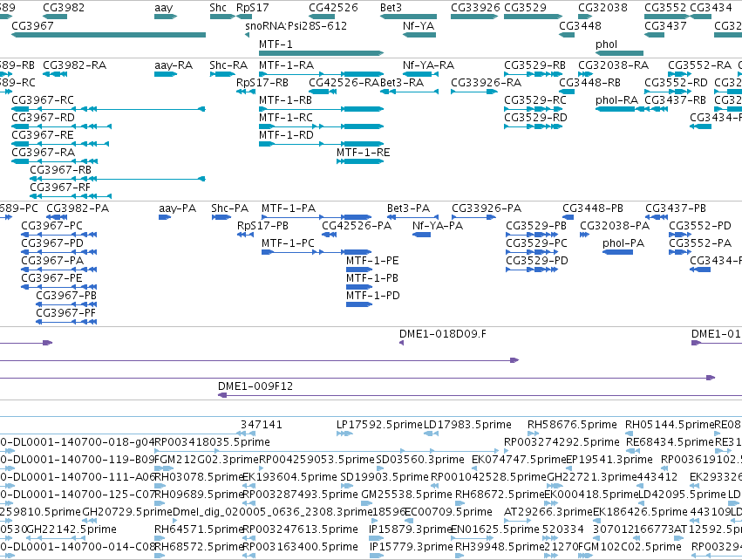Click protein CG3448-PB label

pyautogui.click(x=593, y=208)
